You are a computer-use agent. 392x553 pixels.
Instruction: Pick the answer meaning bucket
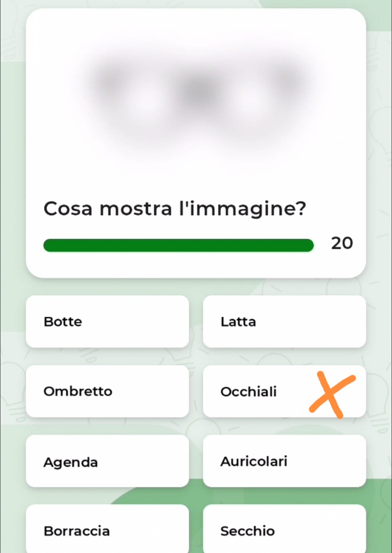[285, 531]
